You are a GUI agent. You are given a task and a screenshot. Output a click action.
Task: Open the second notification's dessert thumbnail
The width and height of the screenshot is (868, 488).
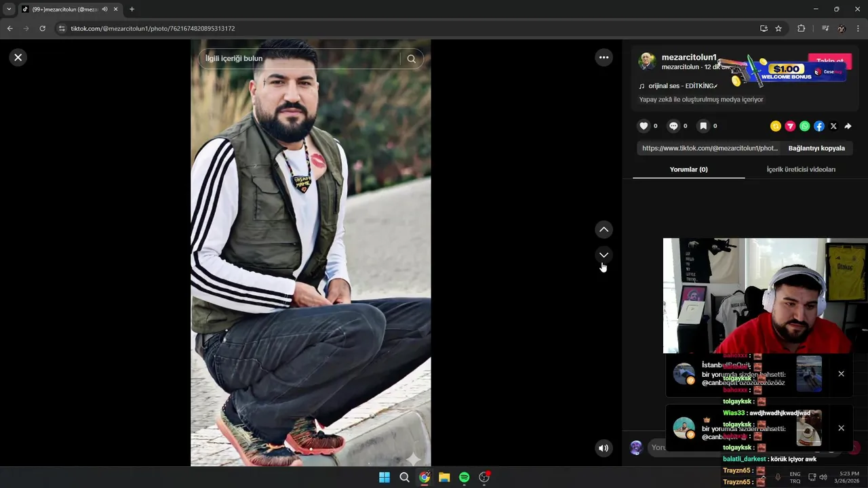point(809,428)
